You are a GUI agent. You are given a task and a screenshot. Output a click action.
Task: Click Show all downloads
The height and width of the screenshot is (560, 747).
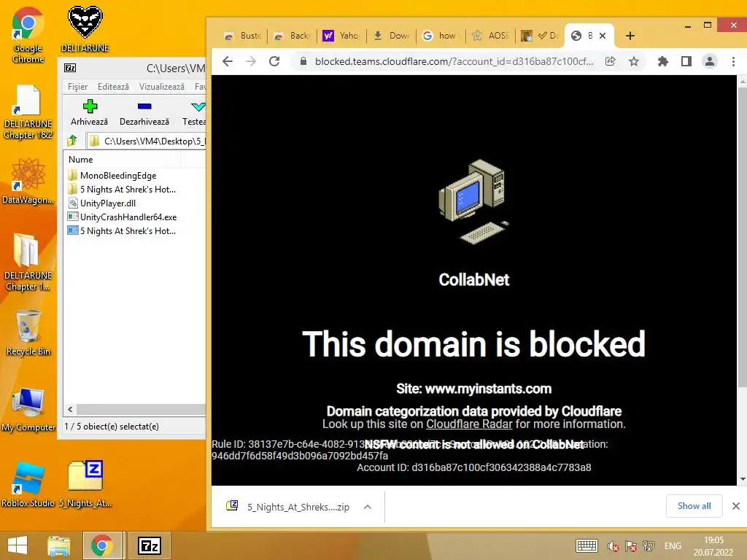(x=694, y=506)
